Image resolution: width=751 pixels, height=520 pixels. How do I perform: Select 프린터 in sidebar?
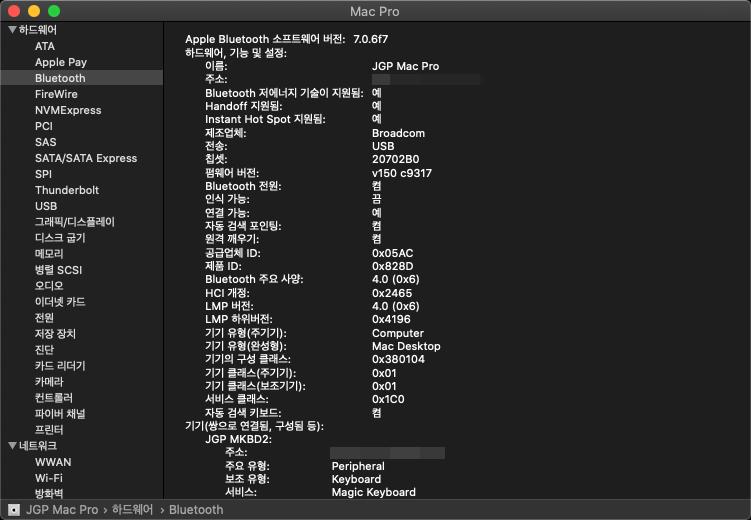pyautogui.click(x=49, y=430)
